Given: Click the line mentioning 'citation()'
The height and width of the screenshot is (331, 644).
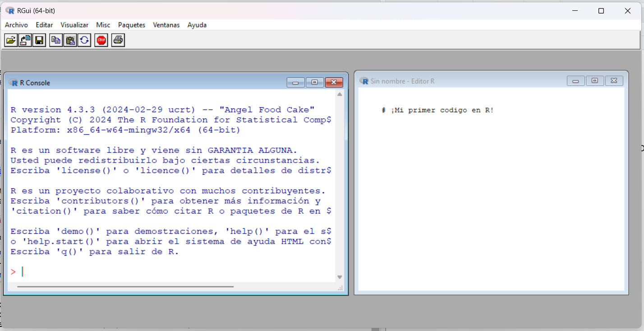Looking at the screenshot, I should [171, 211].
